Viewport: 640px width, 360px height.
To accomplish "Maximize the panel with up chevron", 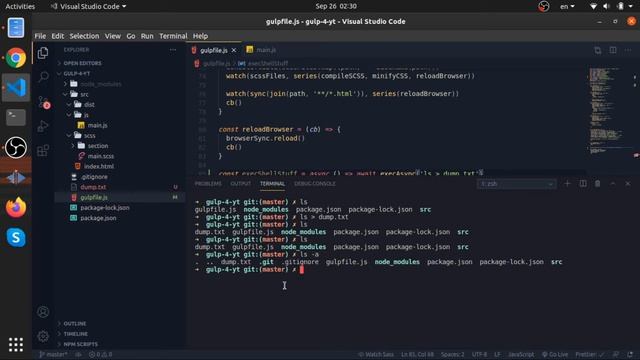I will pyautogui.click(x=613, y=184).
